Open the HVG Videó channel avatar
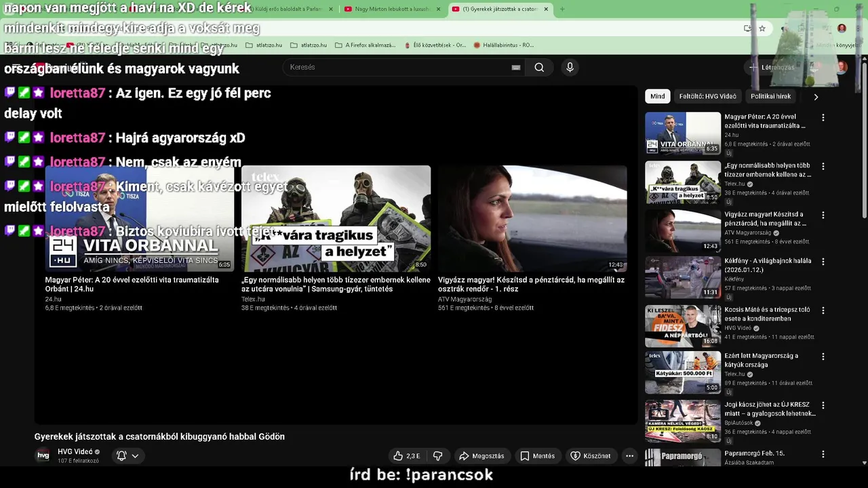This screenshot has height=488, width=868. [43, 455]
